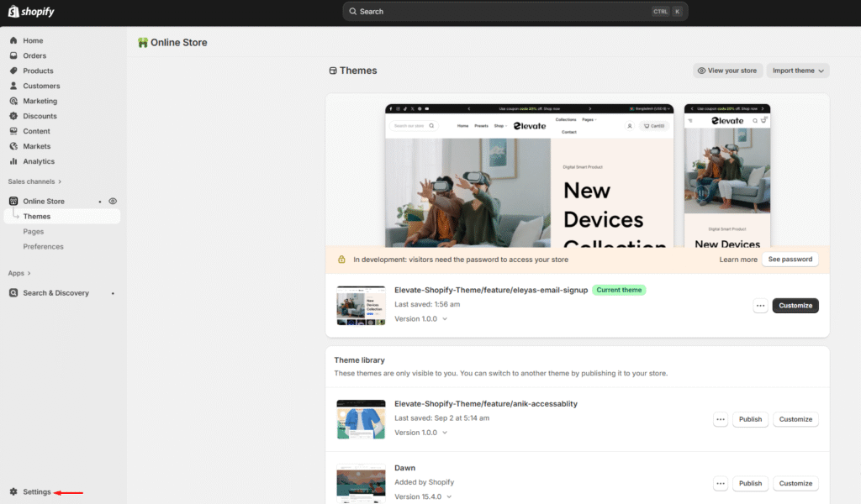The height and width of the screenshot is (504, 861).
Task: Click the desktop theme preview image
Action: (x=530, y=176)
